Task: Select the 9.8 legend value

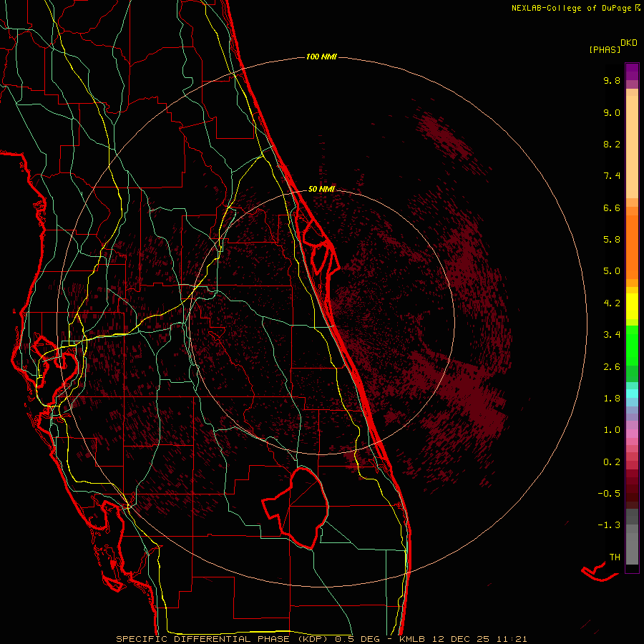Action: pos(612,80)
